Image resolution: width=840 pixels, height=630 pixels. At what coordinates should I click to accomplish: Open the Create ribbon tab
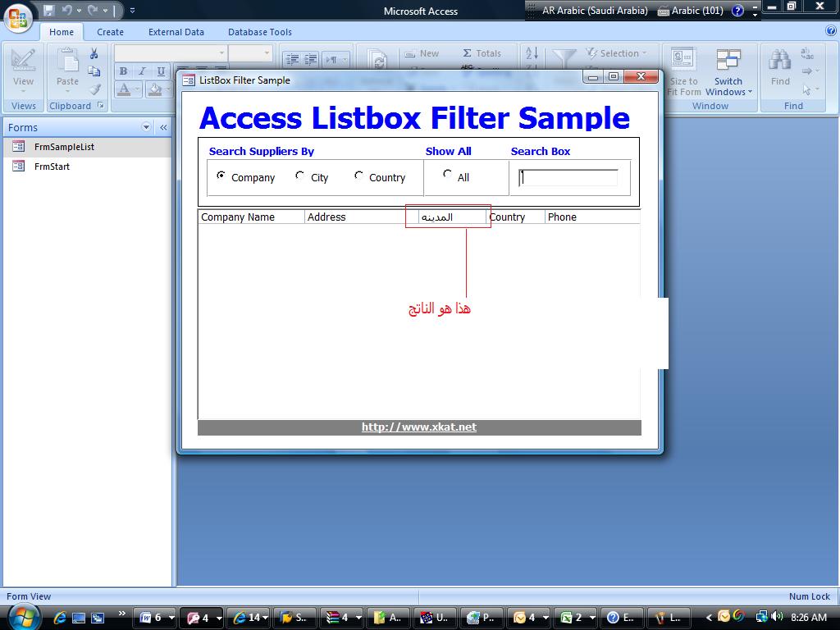pos(111,32)
